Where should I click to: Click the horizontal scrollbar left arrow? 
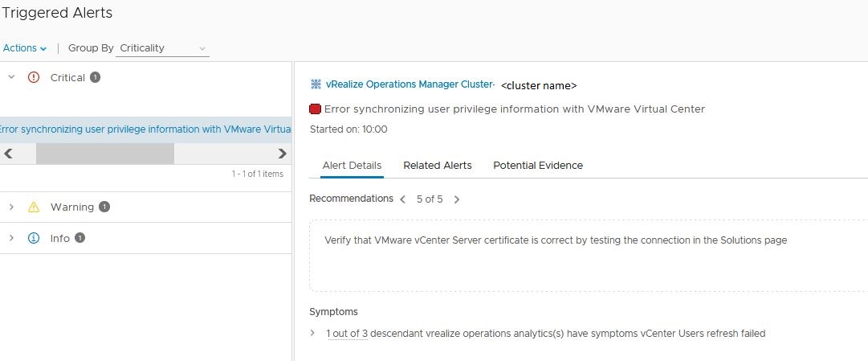(8, 154)
